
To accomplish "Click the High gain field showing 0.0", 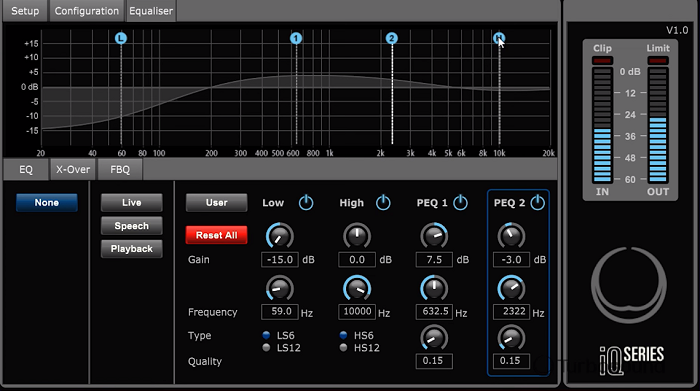I will (x=357, y=260).
